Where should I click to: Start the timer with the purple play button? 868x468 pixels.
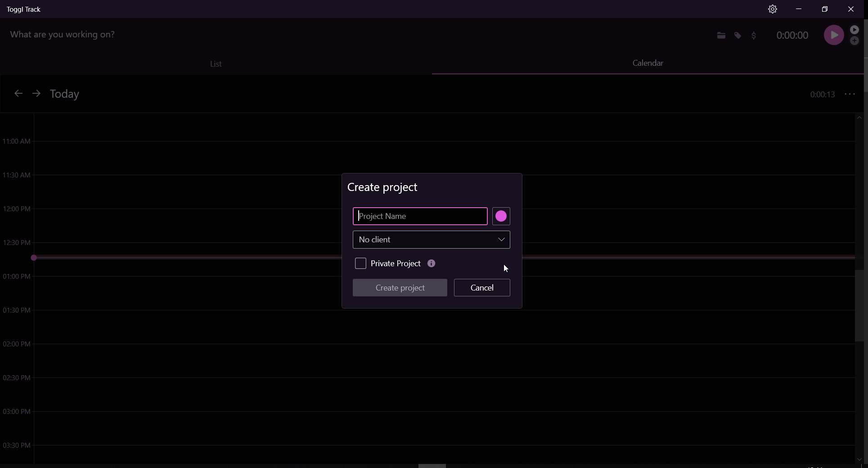point(834,35)
